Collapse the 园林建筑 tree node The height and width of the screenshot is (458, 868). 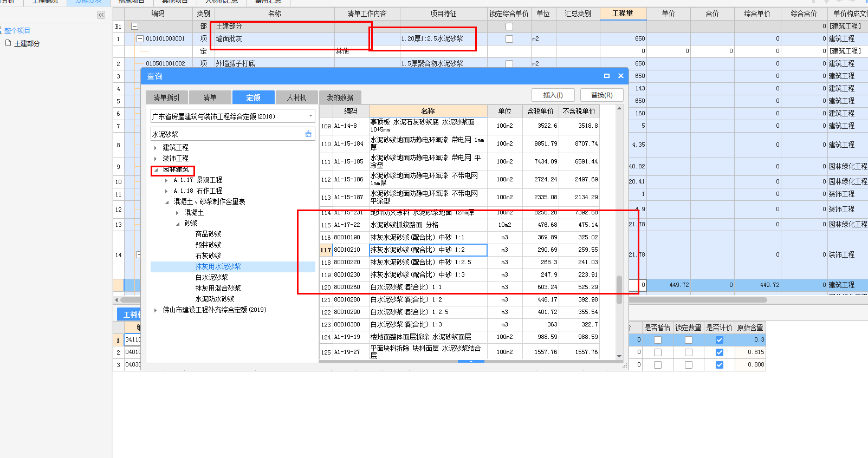tap(156, 169)
